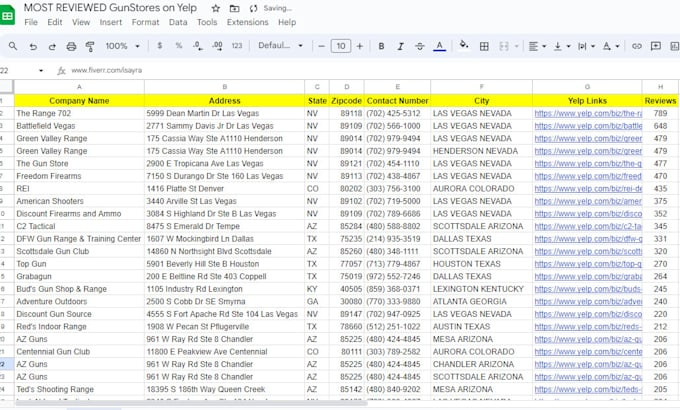680x410 pixels.
Task: Open the Edit menu
Action: click(55, 22)
